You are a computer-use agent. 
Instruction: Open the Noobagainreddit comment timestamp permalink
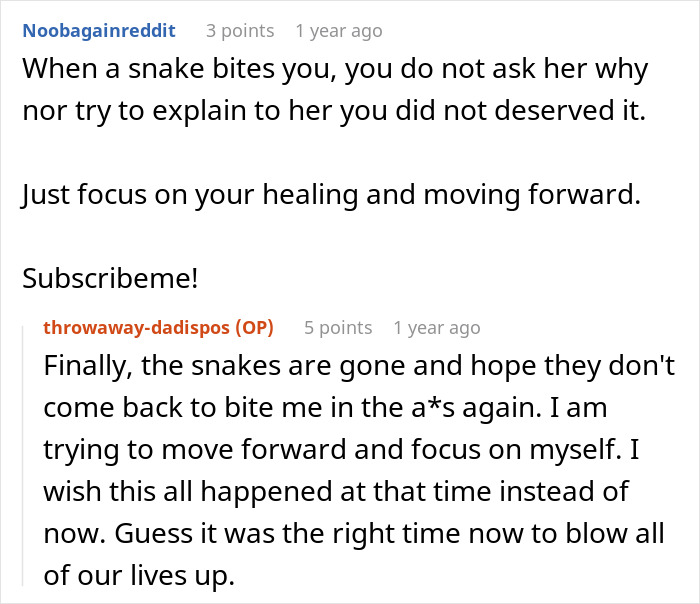pos(338,31)
